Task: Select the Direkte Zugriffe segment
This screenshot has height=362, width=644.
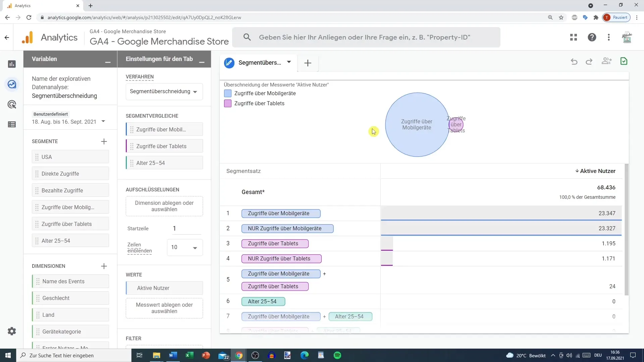Action: click(x=70, y=174)
